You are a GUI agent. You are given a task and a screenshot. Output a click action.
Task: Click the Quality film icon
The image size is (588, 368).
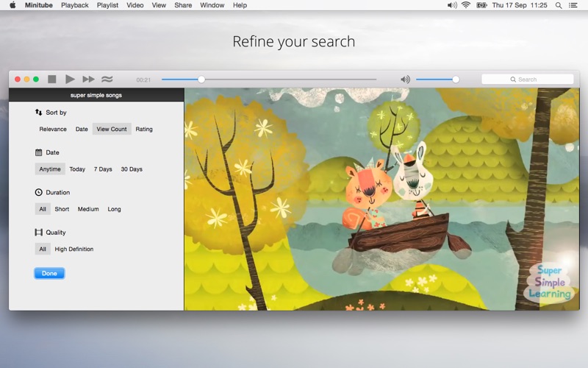coord(38,233)
